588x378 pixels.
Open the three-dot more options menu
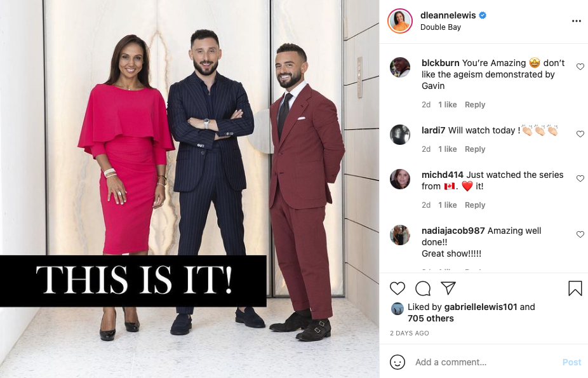coord(577,21)
